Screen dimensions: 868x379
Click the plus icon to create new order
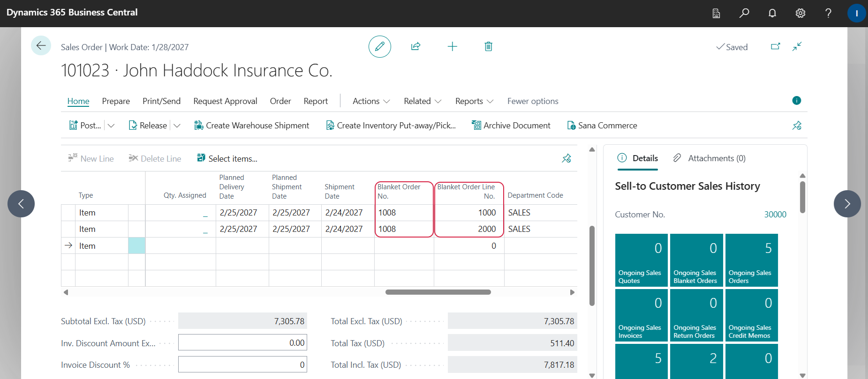click(452, 46)
